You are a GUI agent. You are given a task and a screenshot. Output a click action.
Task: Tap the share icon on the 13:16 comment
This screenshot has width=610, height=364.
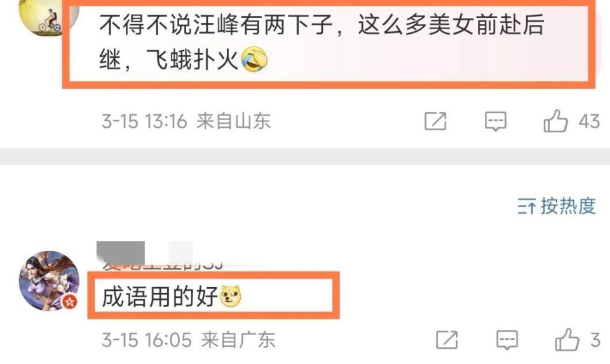click(435, 121)
